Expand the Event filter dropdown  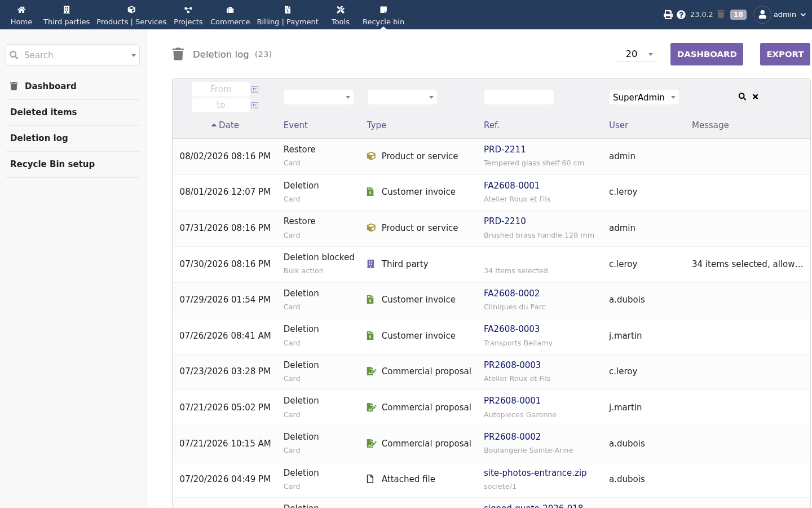[319, 97]
